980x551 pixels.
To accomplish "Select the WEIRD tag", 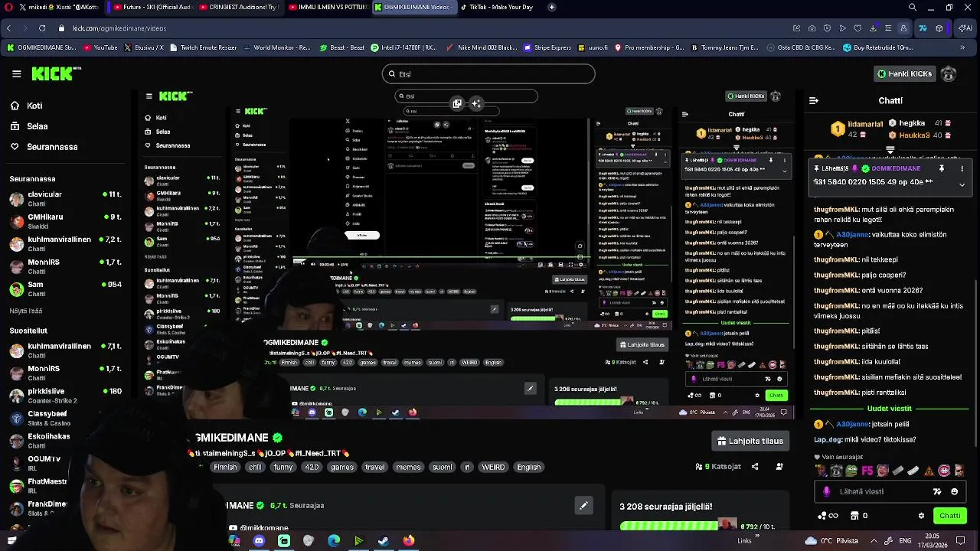I will click(493, 467).
